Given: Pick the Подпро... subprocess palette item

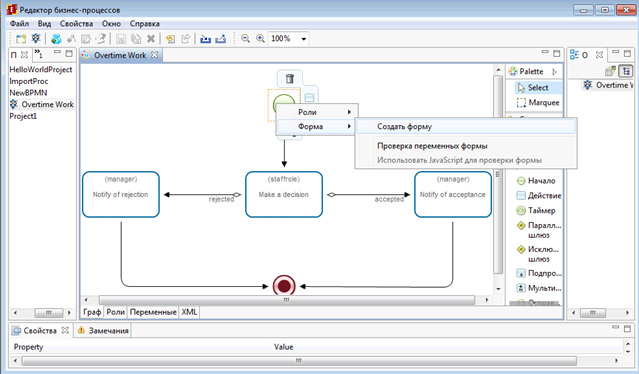Looking at the screenshot, I should point(539,273).
